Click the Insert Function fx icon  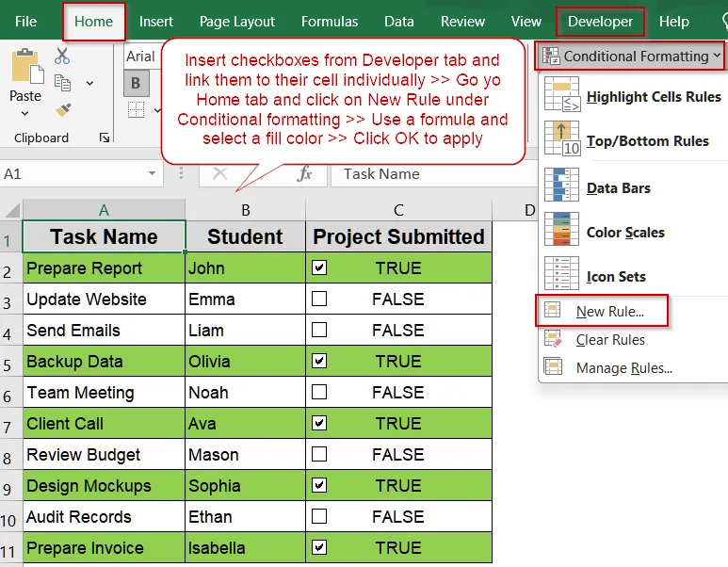click(x=304, y=174)
